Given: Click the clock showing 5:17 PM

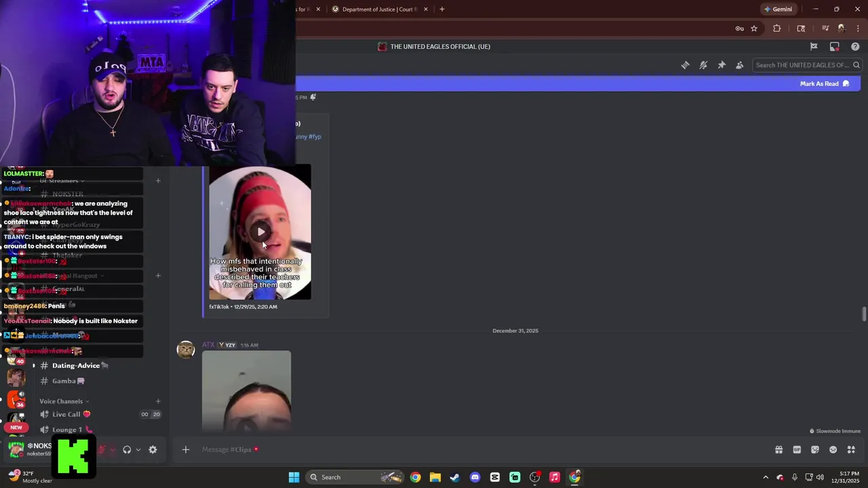Looking at the screenshot, I should click(849, 477).
